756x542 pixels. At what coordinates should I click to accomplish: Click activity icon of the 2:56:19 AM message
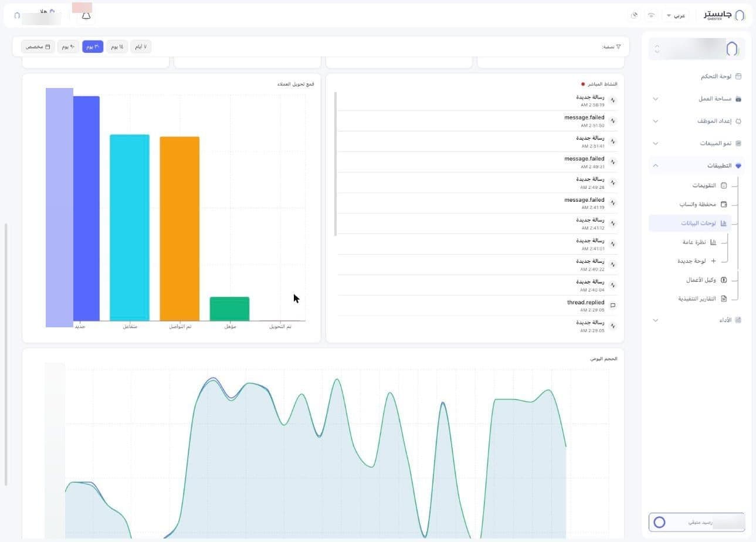(613, 100)
